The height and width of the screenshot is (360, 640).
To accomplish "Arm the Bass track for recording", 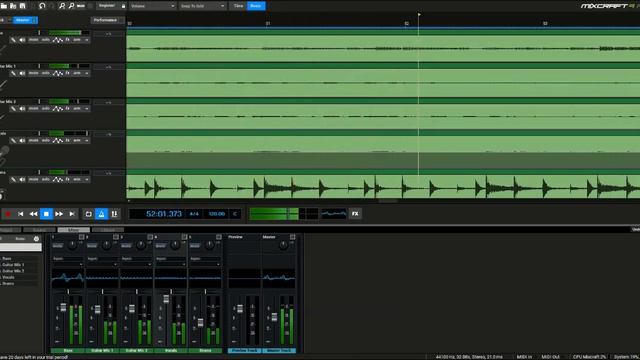I will tap(77, 40).
